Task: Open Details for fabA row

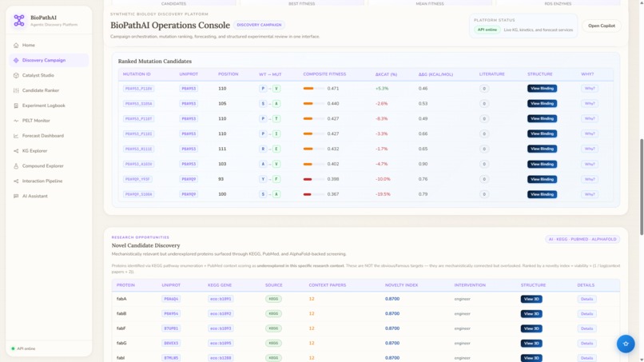Action: pos(586,299)
